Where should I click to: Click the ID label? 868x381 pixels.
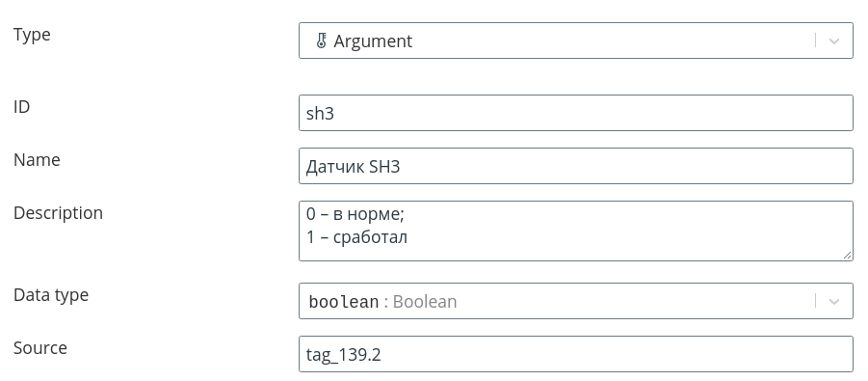pyautogui.click(x=21, y=106)
